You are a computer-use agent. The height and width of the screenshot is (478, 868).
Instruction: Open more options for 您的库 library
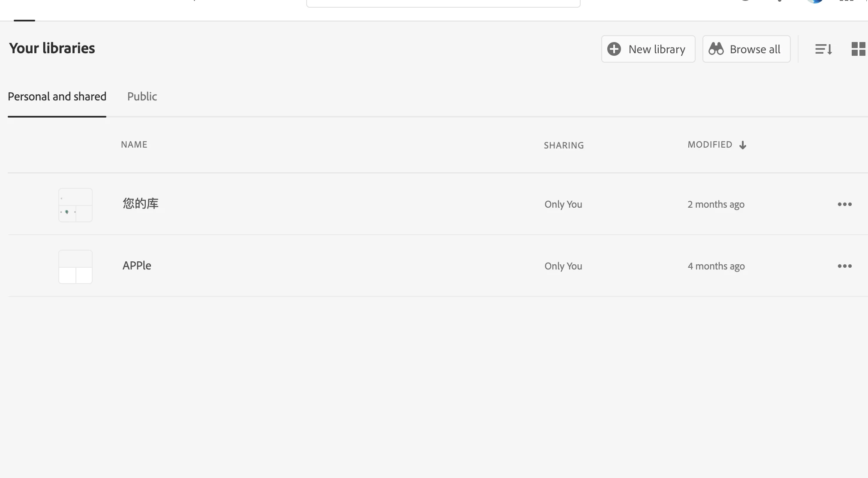coord(844,204)
